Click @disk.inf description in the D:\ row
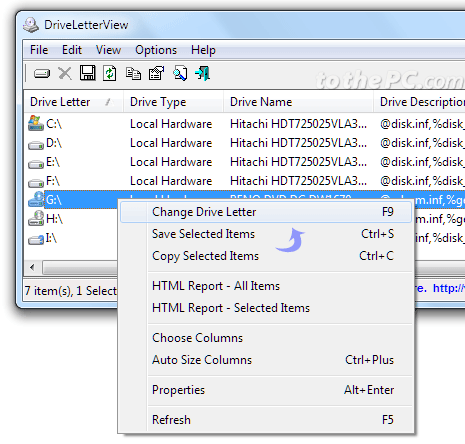 pyautogui.click(x=422, y=143)
